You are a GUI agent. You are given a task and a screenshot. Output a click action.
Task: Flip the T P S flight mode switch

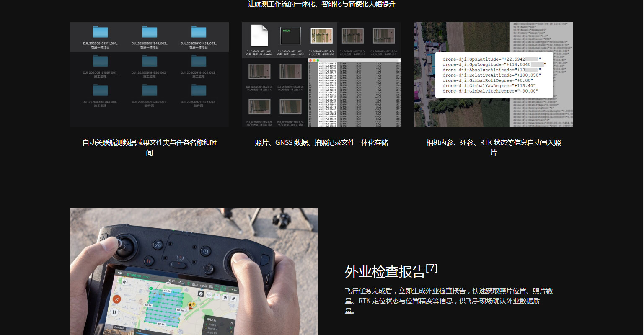tap(178, 265)
